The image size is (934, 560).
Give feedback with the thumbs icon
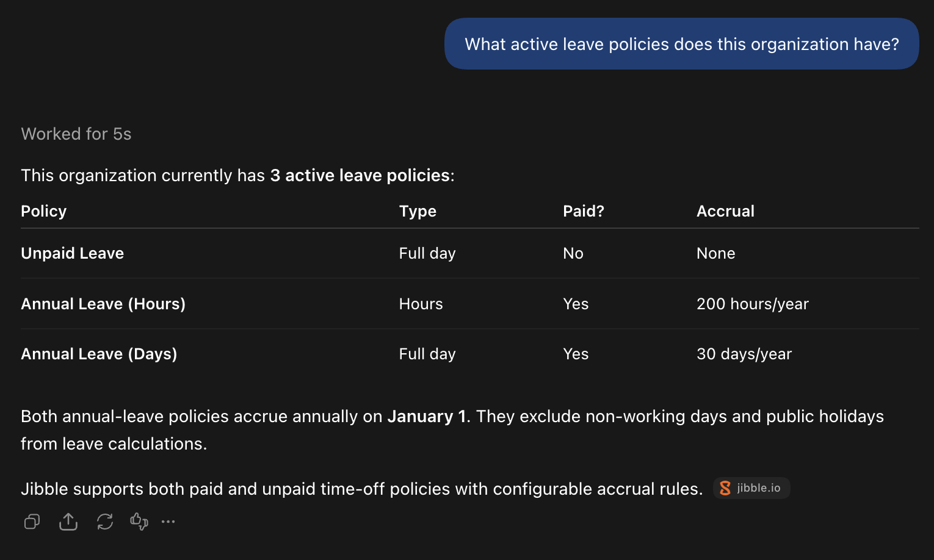139,522
